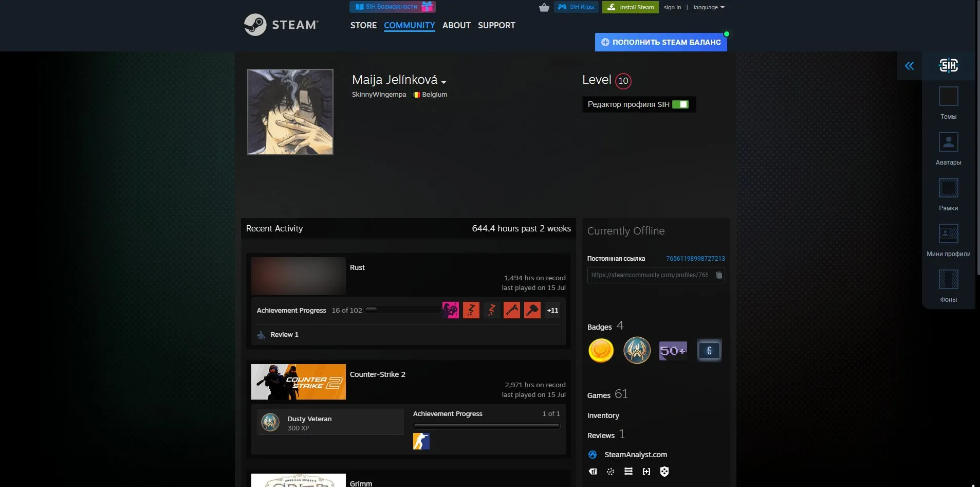This screenshot has height=487, width=980.
Task: Click ПОПОЛНИТЬ STEAM БАЛАНС button
Action: [661, 42]
